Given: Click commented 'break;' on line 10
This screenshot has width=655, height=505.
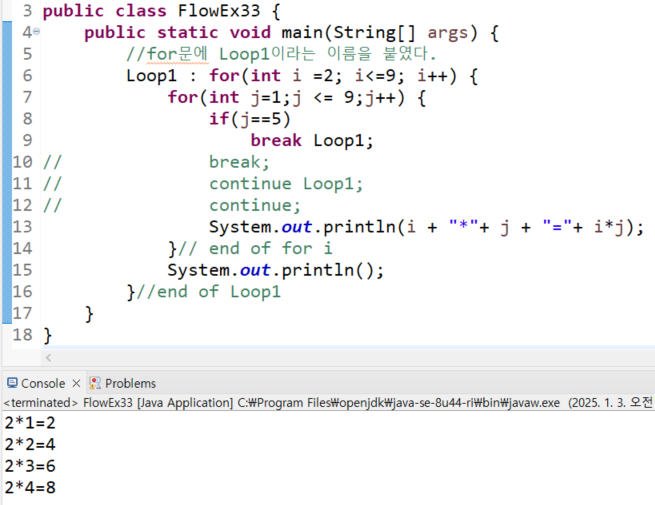Looking at the screenshot, I should [239, 162].
